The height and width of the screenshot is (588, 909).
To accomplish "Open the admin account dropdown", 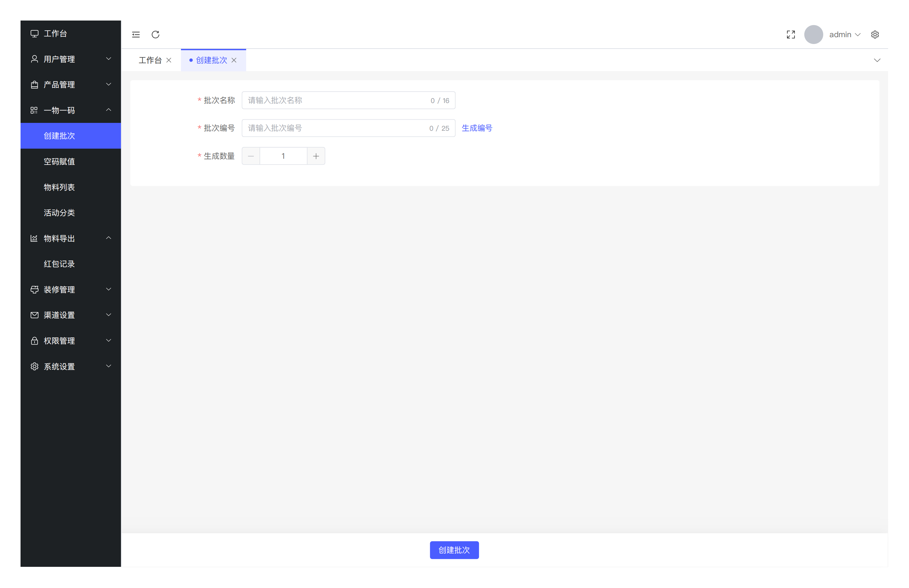I will click(844, 34).
